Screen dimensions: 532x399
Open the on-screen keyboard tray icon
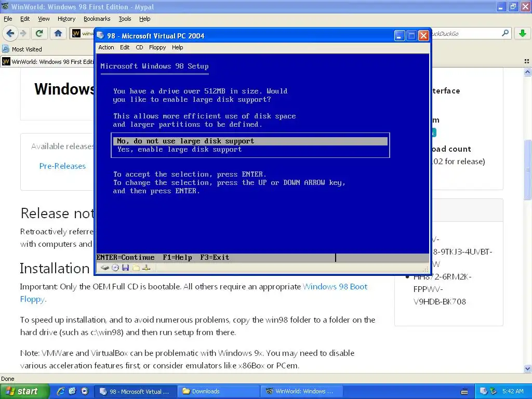[464, 392]
